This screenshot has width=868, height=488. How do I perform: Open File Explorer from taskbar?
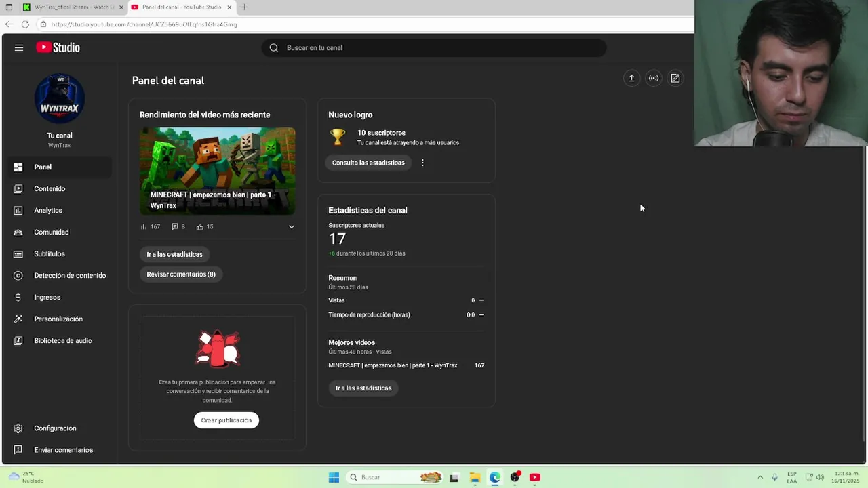coord(475,477)
